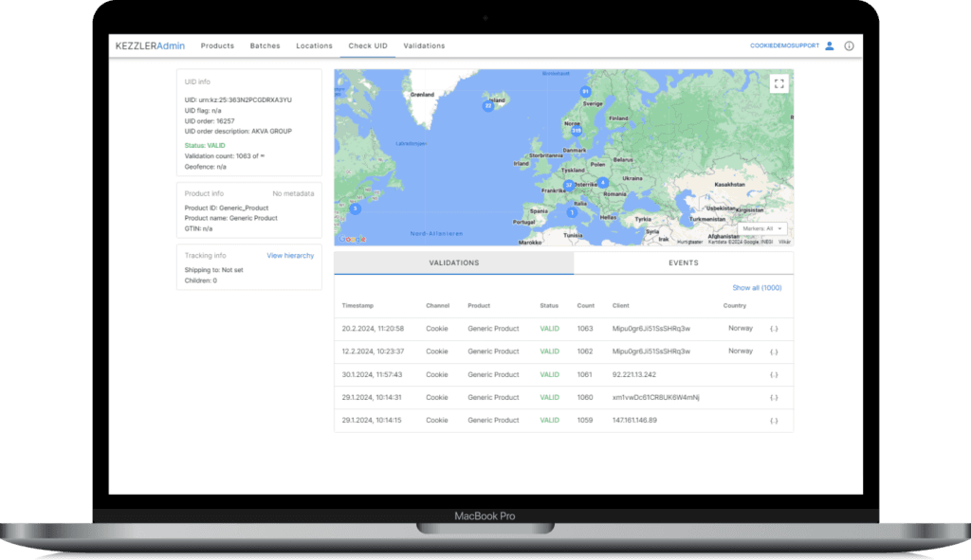The image size is (971, 560).
Task: Open the user account profile icon
Action: (829, 45)
